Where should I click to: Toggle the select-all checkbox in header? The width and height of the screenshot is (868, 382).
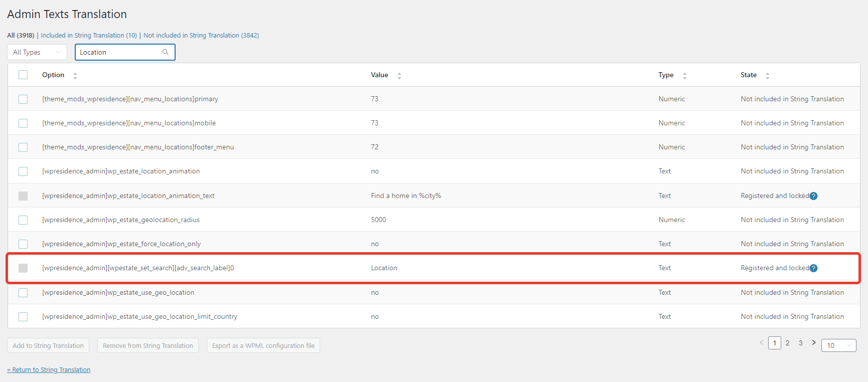tap(23, 75)
